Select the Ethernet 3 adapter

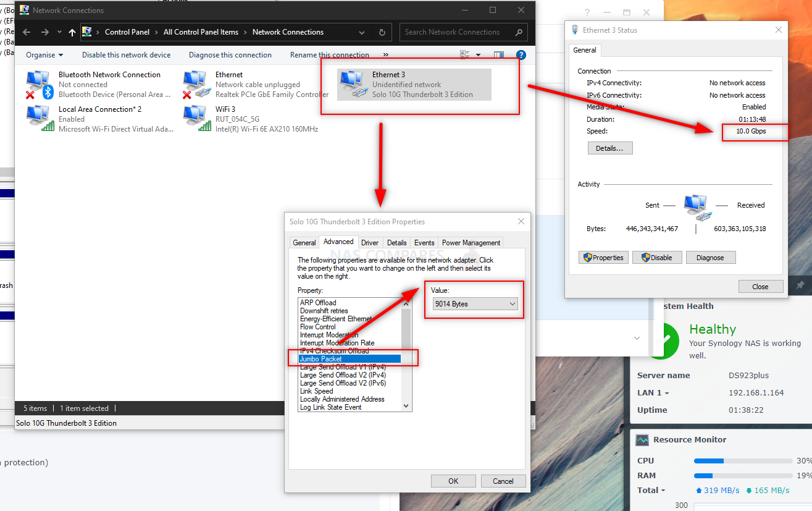414,85
